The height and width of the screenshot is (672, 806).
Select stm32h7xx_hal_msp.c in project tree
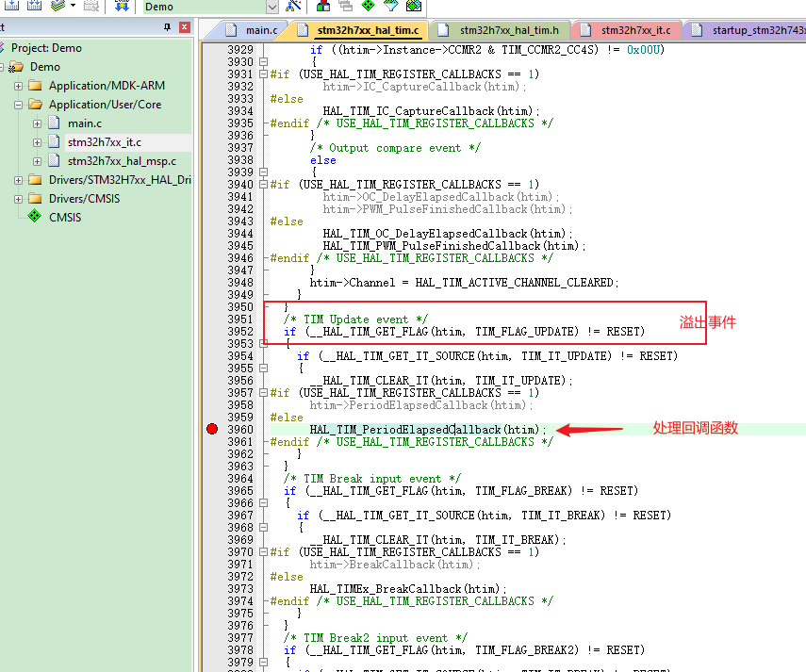click(x=122, y=161)
